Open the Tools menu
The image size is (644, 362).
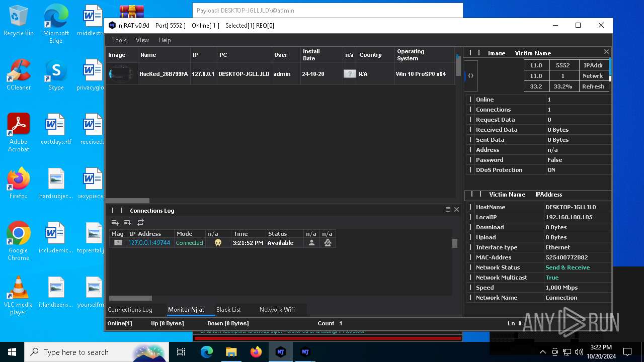click(119, 40)
